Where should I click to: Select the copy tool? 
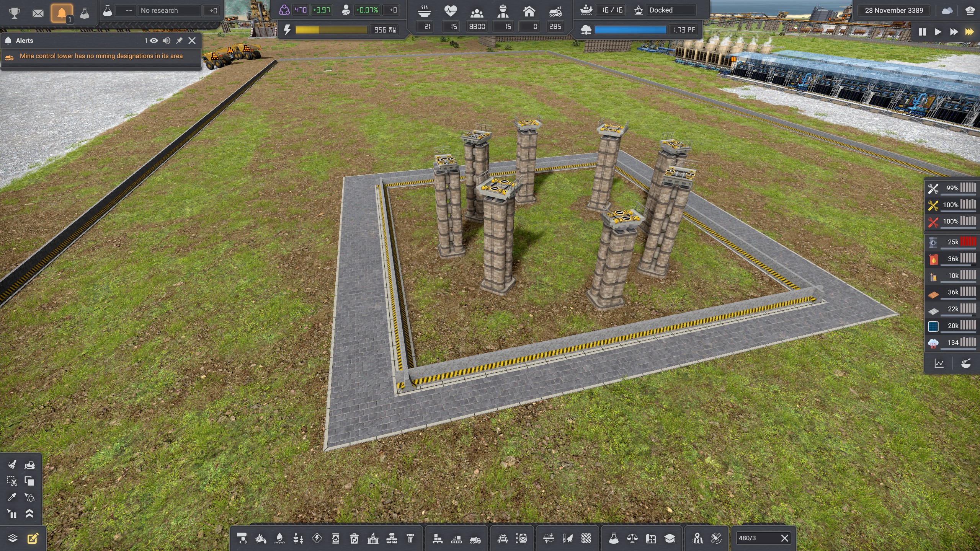[29, 481]
